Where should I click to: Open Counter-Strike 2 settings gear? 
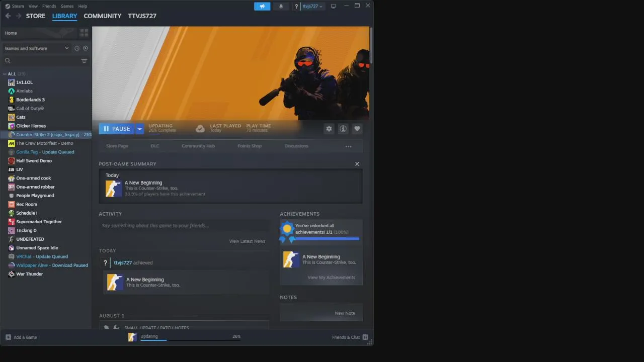(329, 129)
